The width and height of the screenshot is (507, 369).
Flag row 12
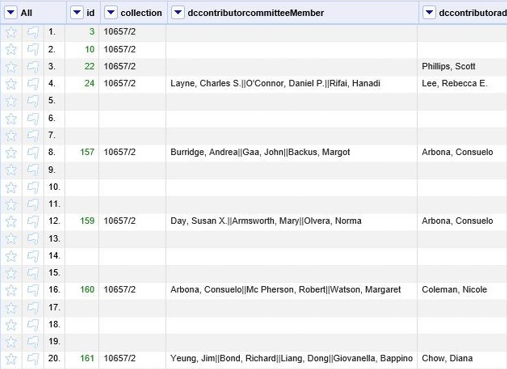[x=33, y=221]
